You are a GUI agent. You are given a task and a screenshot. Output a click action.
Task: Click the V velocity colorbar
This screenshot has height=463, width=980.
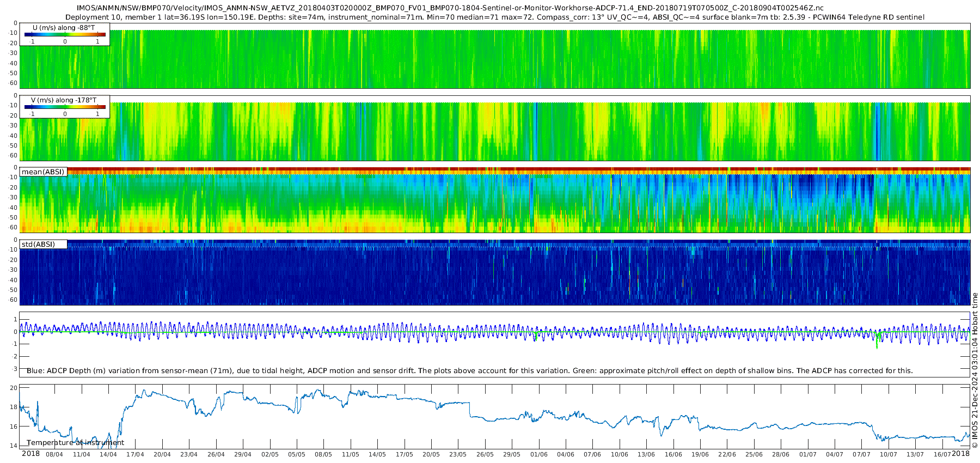pos(65,107)
